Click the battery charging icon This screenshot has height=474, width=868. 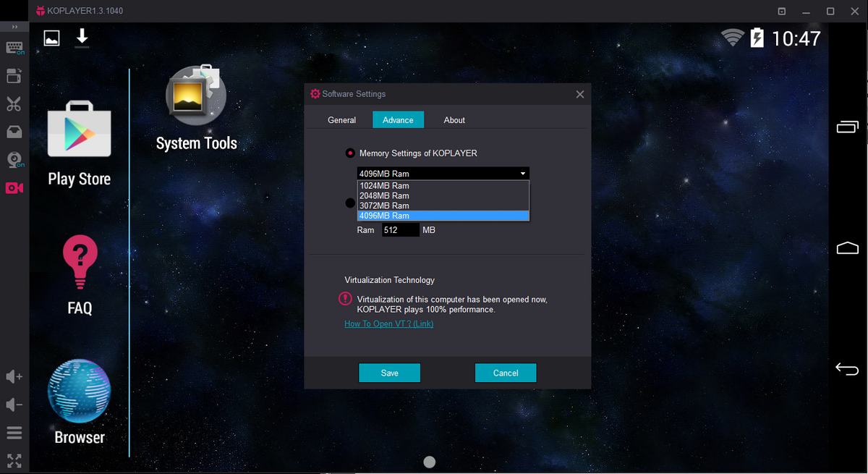point(757,38)
